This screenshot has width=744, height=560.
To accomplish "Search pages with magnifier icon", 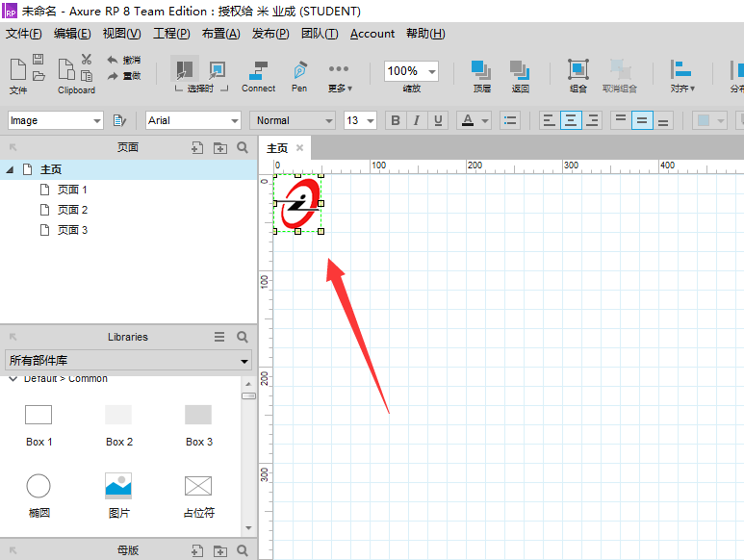I will pyautogui.click(x=243, y=147).
